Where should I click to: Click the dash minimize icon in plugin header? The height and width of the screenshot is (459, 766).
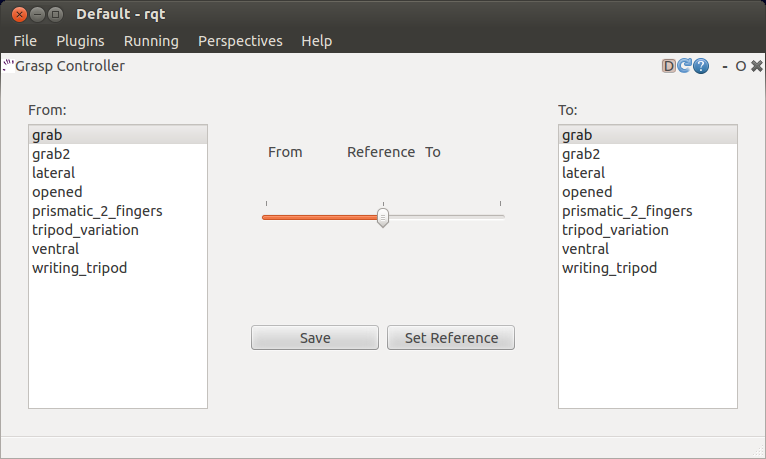tap(725, 66)
